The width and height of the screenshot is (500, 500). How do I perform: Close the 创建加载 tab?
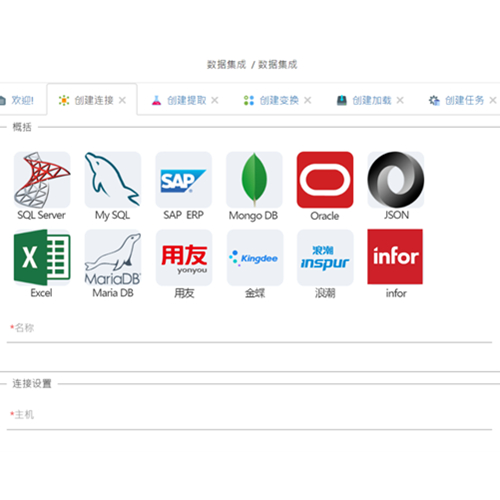400,100
